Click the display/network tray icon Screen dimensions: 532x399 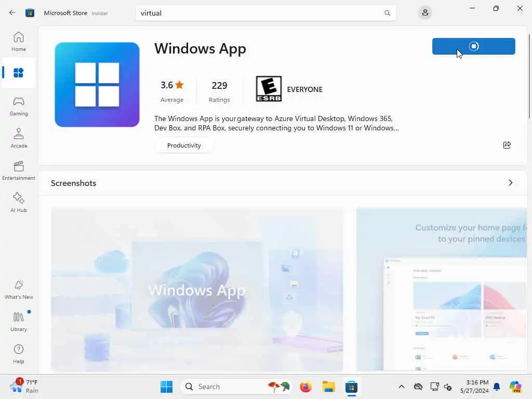coord(434,387)
